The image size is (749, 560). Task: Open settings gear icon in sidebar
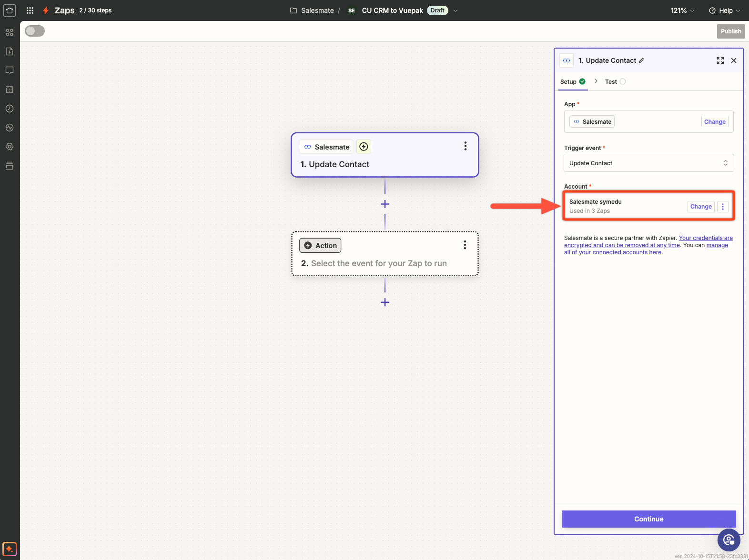pos(10,147)
